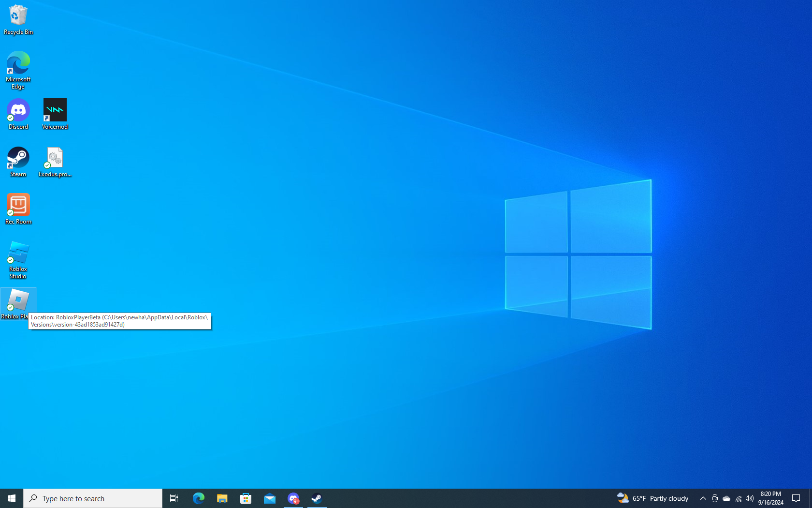This screenshot has height=508, width=812.
Task: Click the Show desktop strip
Action: click(811, 498)
